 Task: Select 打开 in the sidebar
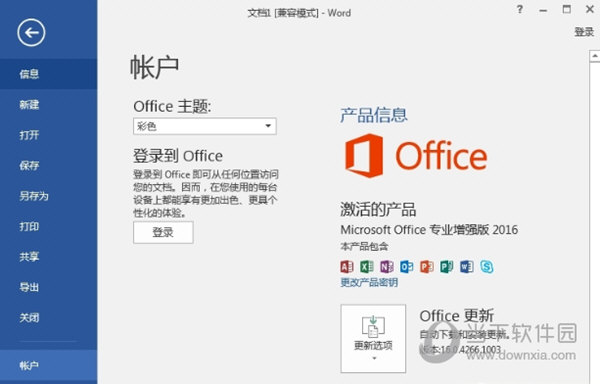coord(49,135)
